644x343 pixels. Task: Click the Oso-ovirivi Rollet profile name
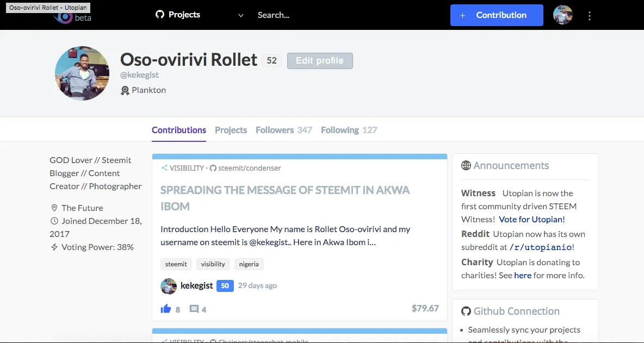coord(189,60)
